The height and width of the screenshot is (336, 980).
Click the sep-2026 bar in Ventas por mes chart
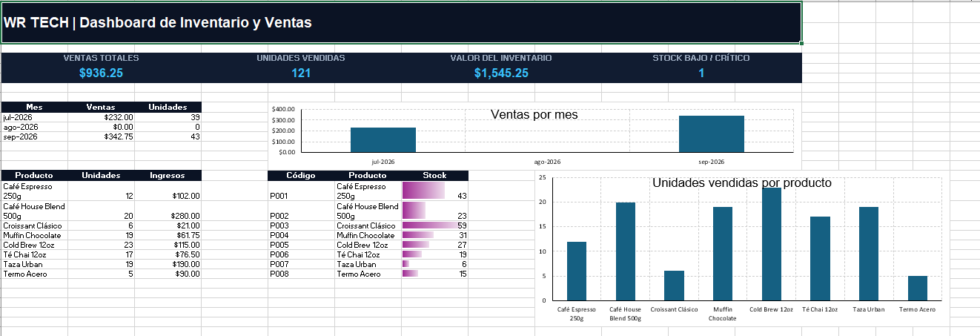coord(712,134)
